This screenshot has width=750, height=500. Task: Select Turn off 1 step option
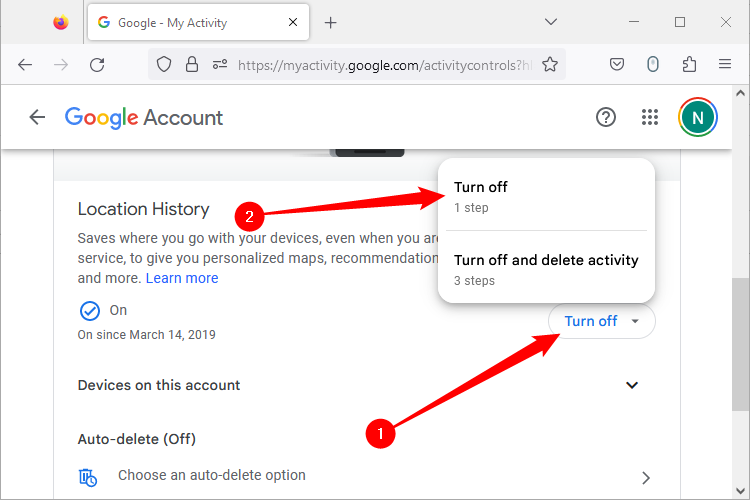[546, 196]
